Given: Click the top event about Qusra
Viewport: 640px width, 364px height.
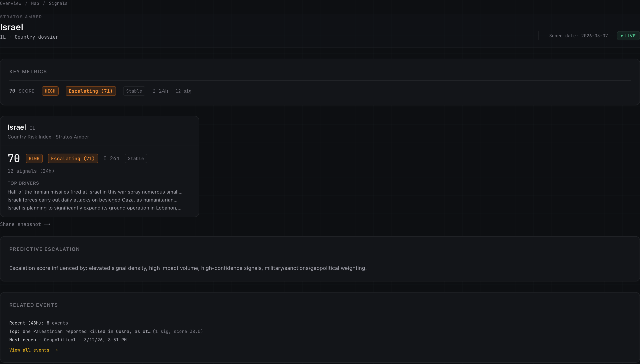Looking at the screenshot, I should (x=87, y=331).
